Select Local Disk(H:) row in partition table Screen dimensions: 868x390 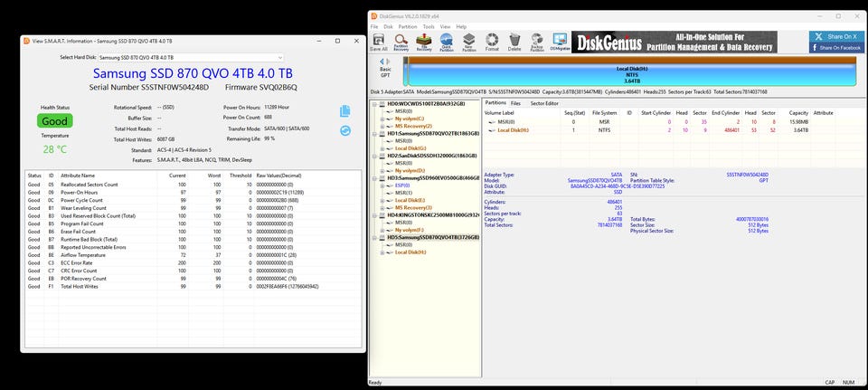[x=659, y=130]
